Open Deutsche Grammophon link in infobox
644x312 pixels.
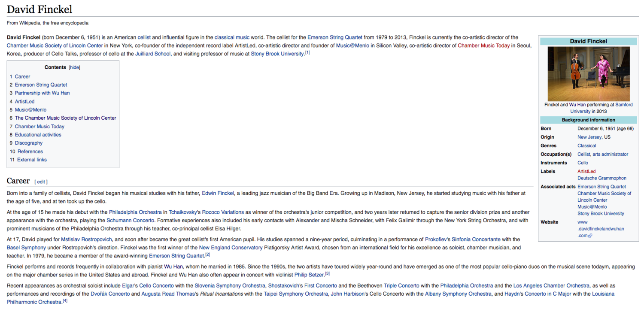click(x=601, y=178)
